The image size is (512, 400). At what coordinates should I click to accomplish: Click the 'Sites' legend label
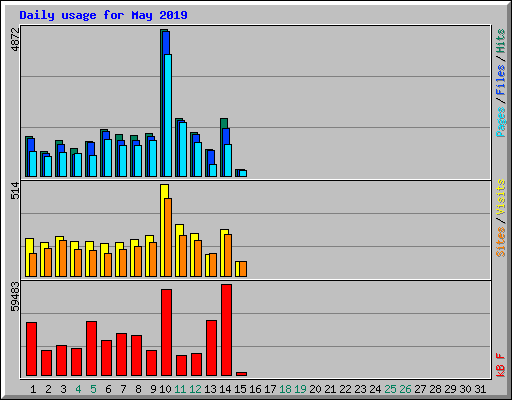point(501,242)
